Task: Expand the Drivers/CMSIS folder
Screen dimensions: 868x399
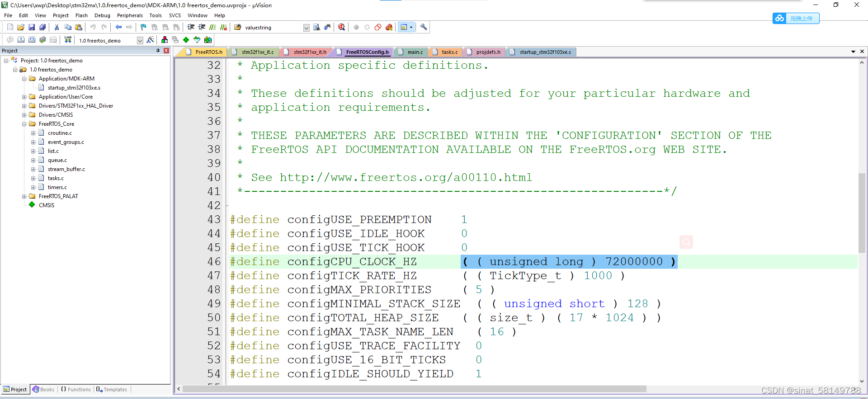Action: coord(24,115)
